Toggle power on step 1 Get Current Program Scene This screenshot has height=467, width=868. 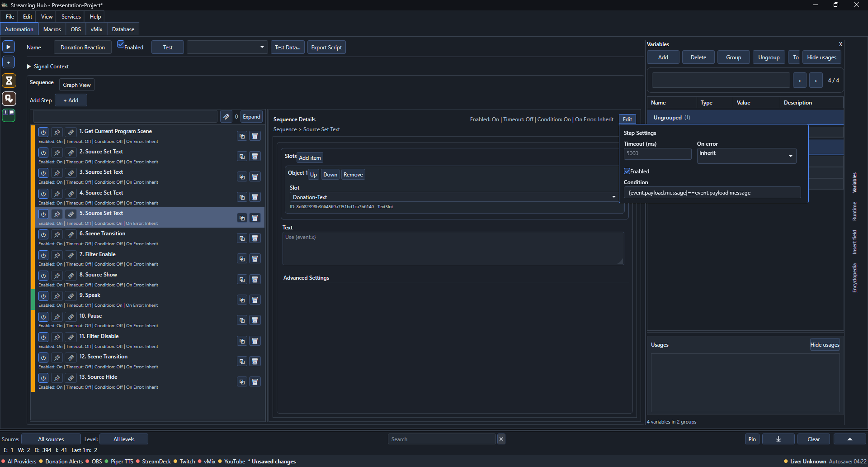[43, 133]
